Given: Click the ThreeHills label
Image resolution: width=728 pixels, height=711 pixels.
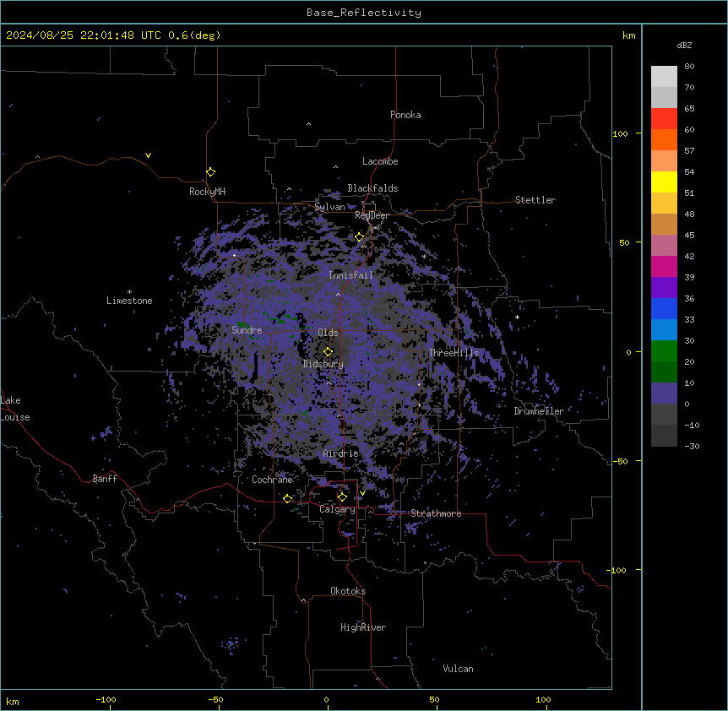Looking at the screenshot, I should coord(454,353).
